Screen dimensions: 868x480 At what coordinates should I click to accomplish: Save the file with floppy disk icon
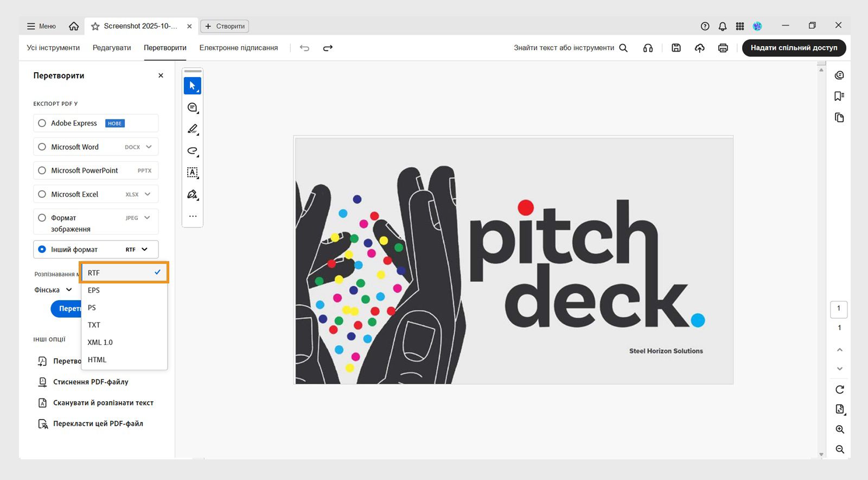(x=676, y=48)
